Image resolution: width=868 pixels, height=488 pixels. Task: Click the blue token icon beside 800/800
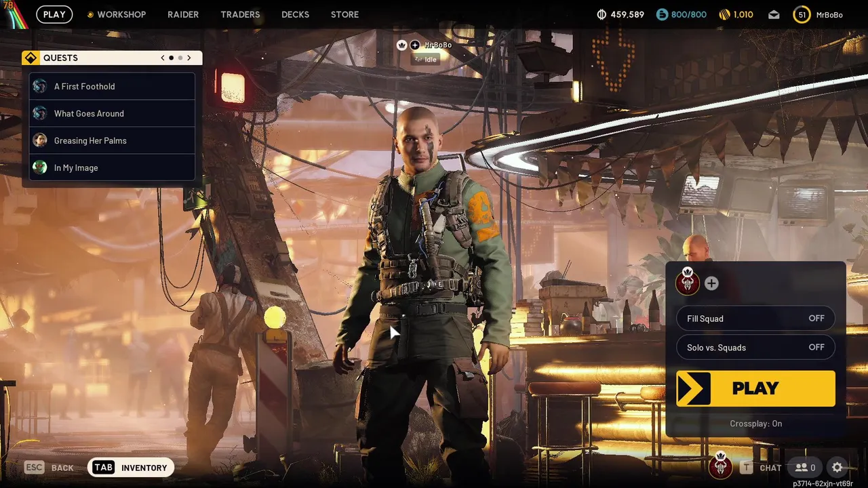(x=662, y=14)
